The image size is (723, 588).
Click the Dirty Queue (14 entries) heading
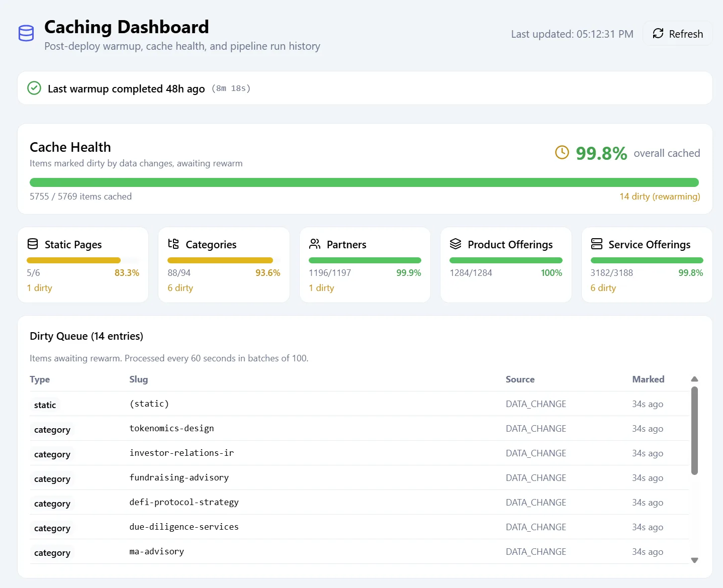click(x=86, y=336)
